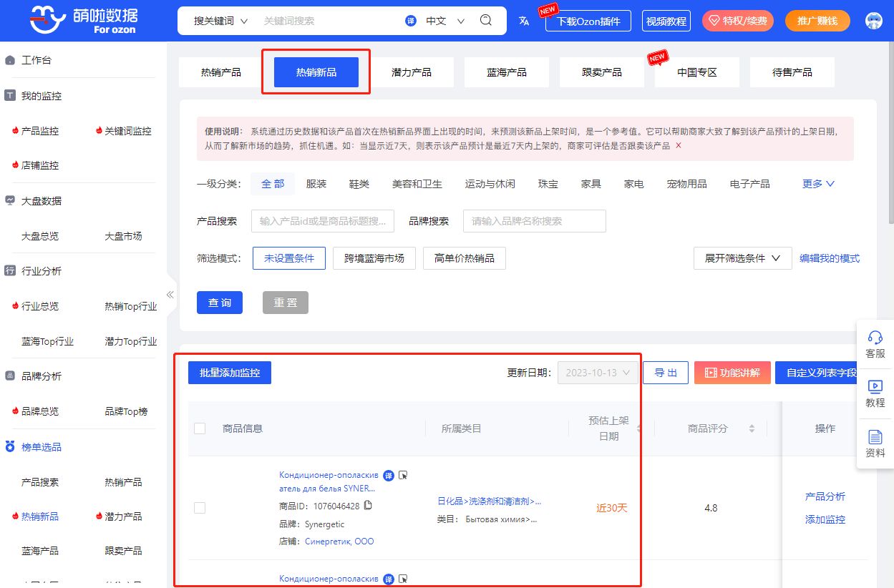The width and height of the screenshot is (894, 588).
Task: Switch to the 潜力产品 tab
Action: pyautogui.click(x=412, y=72)
